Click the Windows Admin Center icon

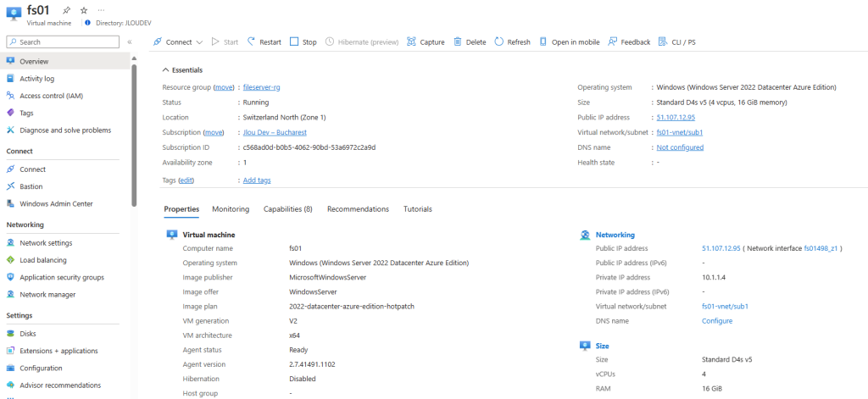[x=10, y=203]
